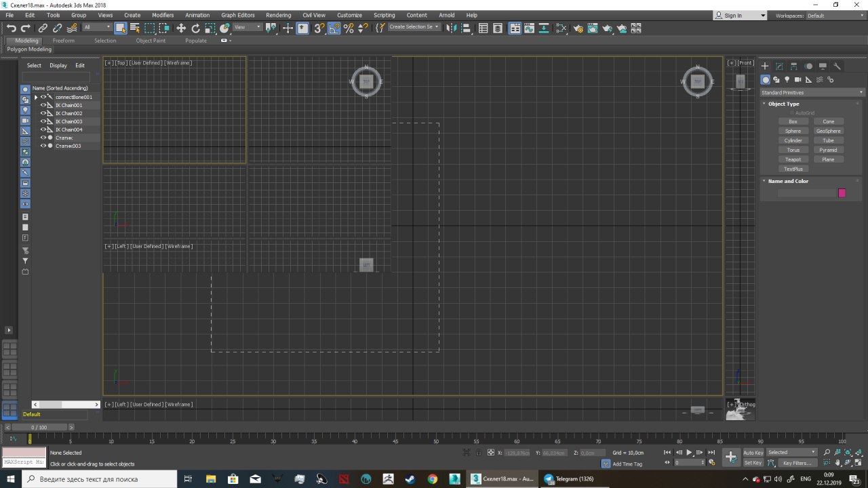Screen dimensions: 868x488
Task: Click the magenta object color swatch
Action: click(x=842, y=193)
